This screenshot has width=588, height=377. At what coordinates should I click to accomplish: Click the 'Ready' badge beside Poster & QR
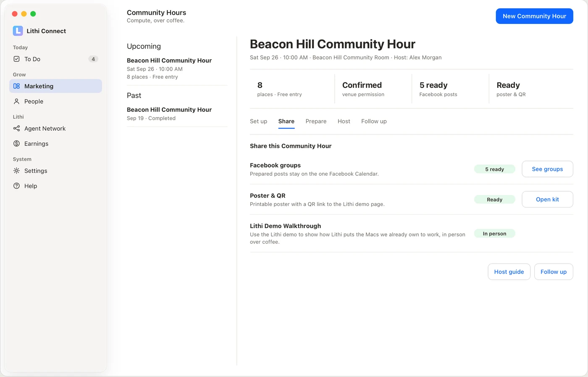click(494, 199)
